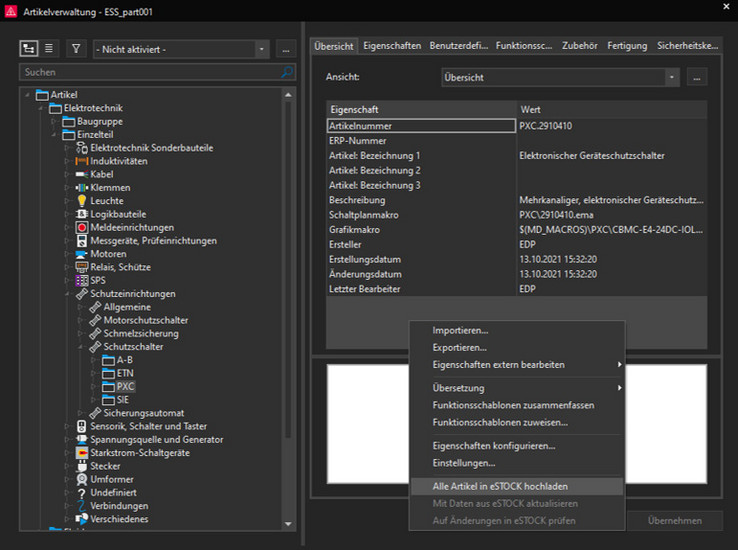Switch to list view mode
The width and height of the screenshot is (738, 550).
[48, 48]
